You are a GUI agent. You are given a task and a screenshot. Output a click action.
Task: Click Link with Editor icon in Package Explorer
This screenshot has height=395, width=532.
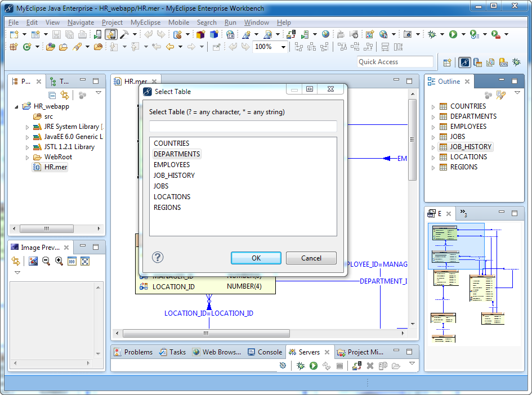pyautogui.click(x=65, y=95)
